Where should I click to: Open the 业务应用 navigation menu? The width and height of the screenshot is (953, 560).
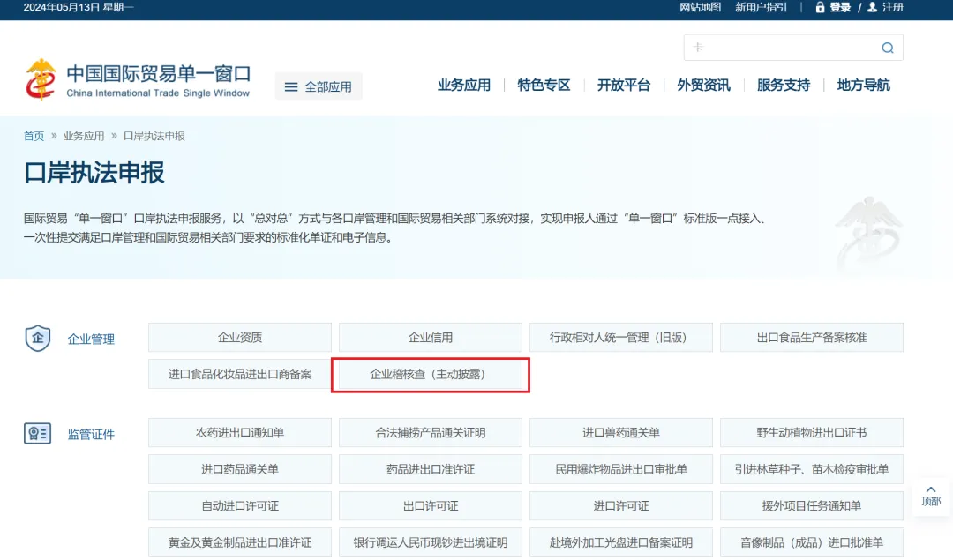coord(463,84)
